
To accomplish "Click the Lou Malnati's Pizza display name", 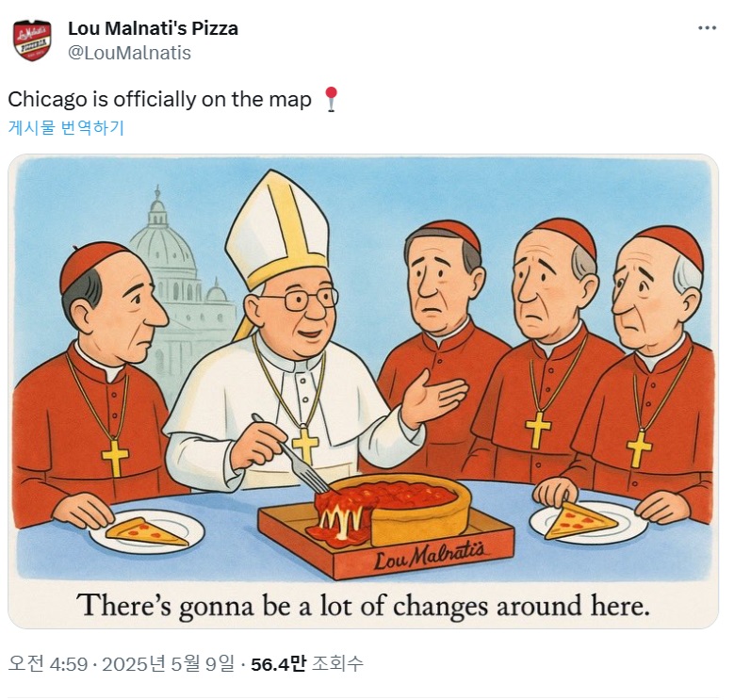I will pos(153,28).
